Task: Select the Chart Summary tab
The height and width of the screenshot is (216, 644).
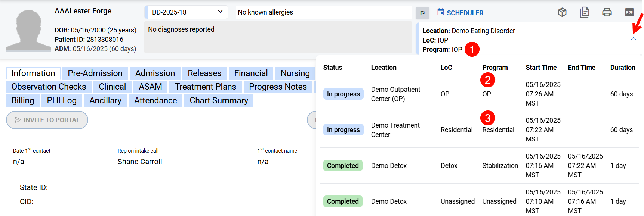Action: pos(219,100)
